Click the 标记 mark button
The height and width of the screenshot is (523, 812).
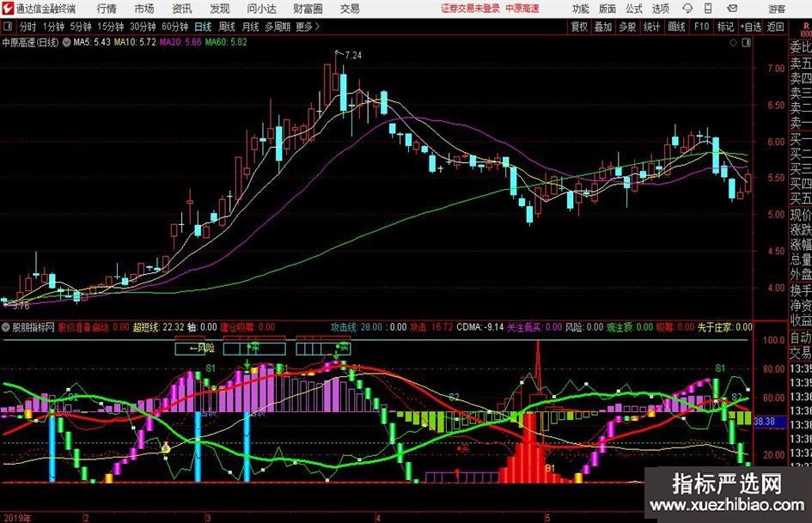[x=725, y=27]
